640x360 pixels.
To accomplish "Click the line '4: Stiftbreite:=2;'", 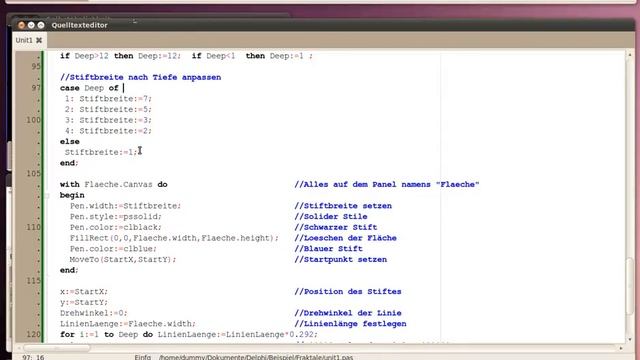I will [x=108, y=131].
